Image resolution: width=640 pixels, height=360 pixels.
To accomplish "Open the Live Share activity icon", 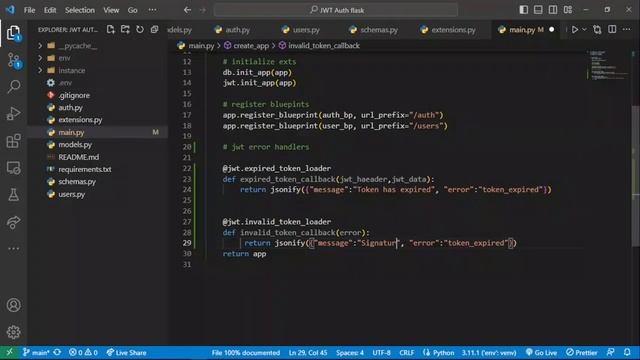I will [13, 222].
